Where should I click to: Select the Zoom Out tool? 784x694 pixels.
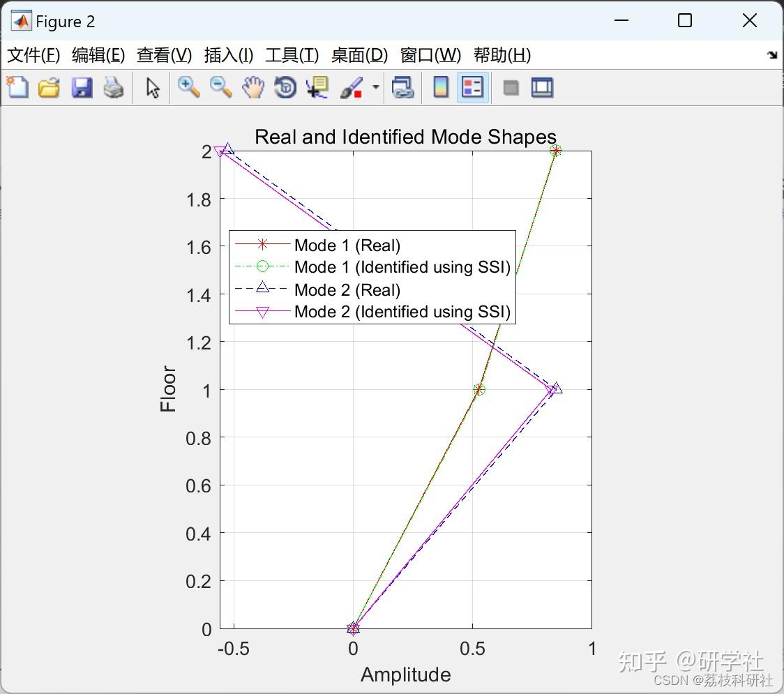point(220,87)
